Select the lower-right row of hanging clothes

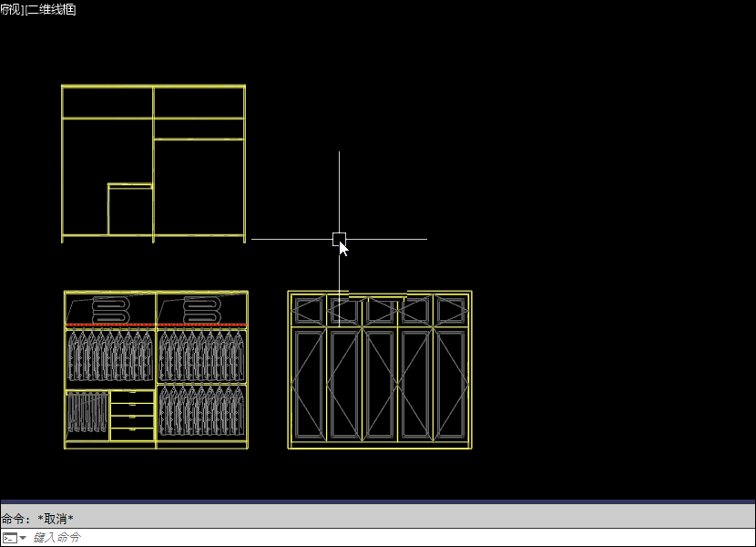point(201,410)
